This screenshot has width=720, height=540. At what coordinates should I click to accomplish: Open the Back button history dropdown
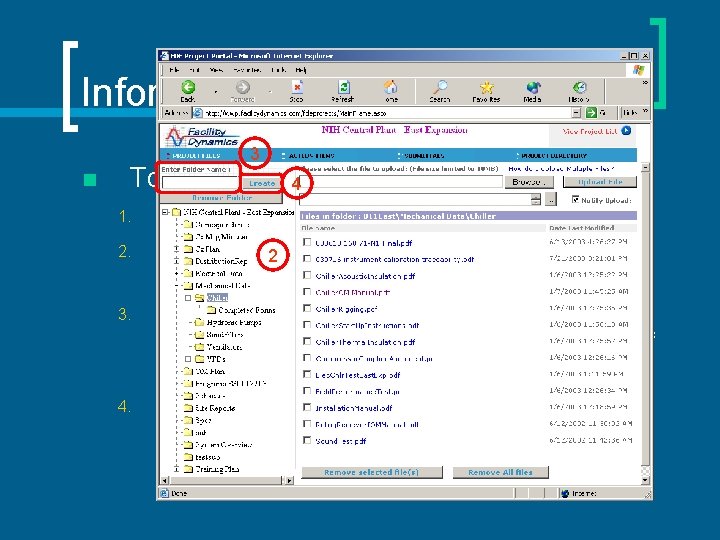pos(216,91)
